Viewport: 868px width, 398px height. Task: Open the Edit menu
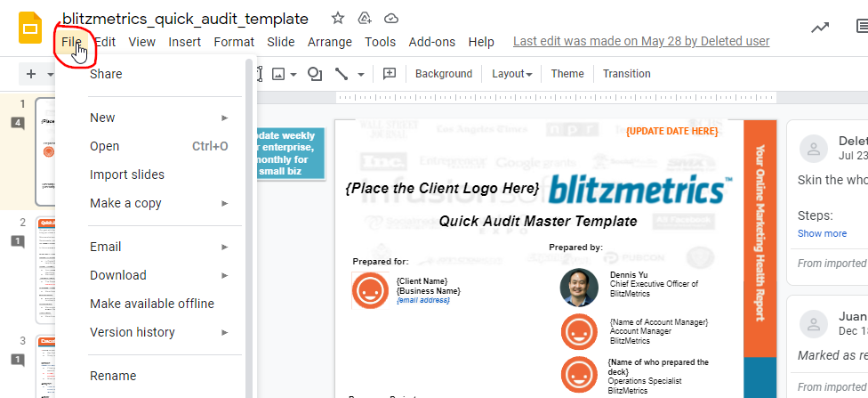[x=105, y=42]
